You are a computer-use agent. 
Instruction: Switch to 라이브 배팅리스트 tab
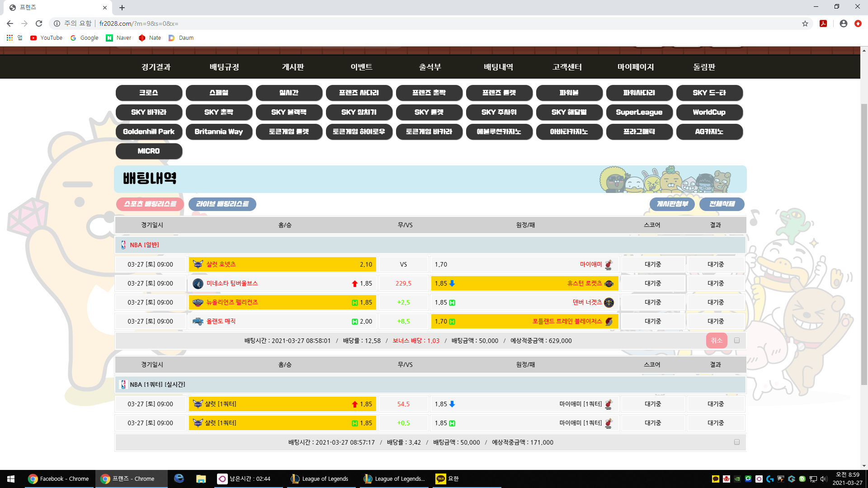222,204
